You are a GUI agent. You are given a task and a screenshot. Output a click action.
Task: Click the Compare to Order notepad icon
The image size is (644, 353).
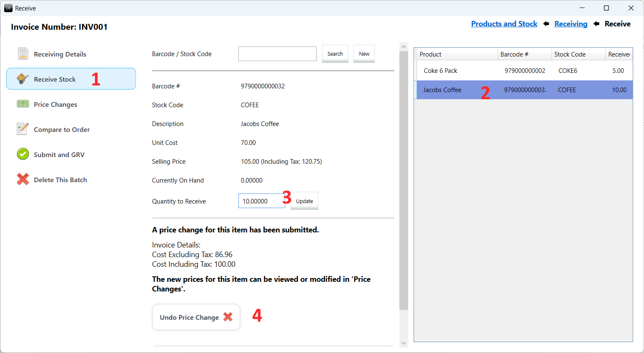(23, 129)
